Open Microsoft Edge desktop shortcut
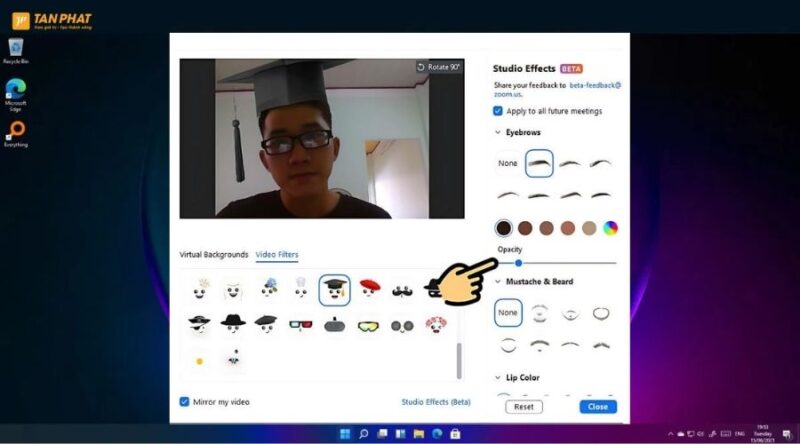The height and width of the screenshot is (444, 800). click(x=16, y=95)
